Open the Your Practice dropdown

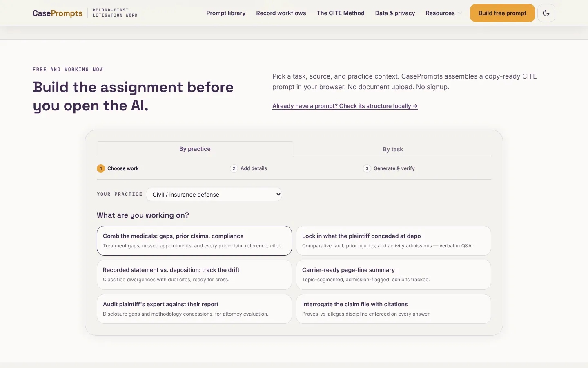(214, 195)
